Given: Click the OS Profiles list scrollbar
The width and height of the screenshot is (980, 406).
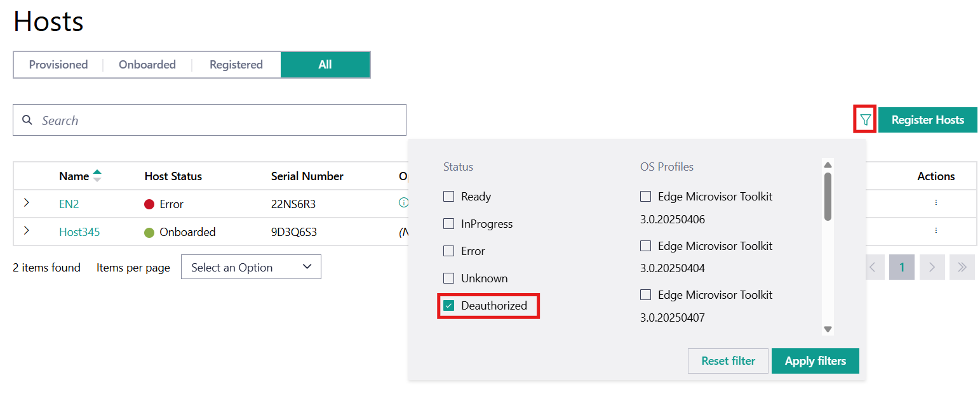Looking at the screenshot, I should tap(828, 197).
